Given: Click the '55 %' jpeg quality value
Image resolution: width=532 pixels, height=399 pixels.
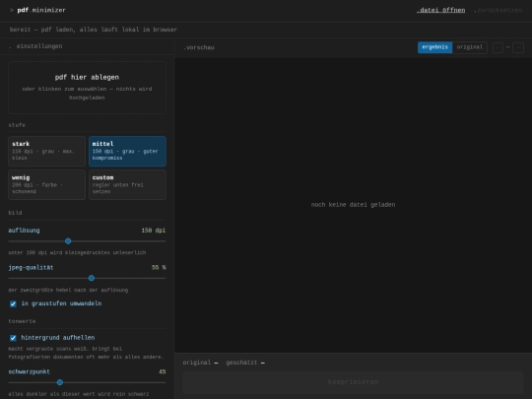Looking at the screenshot, I should tap(159, 268).
